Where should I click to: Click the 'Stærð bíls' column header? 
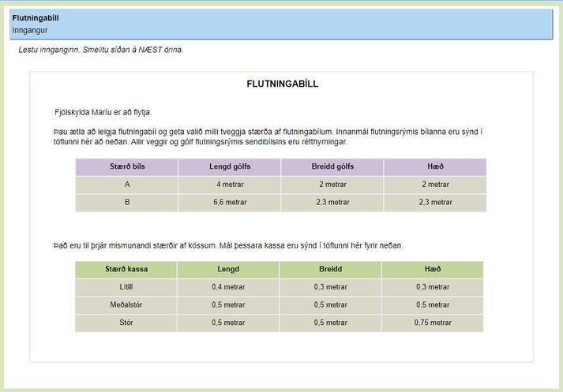coord(127,166)
